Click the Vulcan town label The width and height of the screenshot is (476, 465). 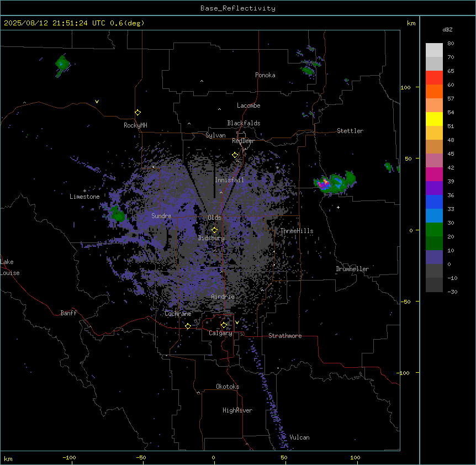pos(299,437)
